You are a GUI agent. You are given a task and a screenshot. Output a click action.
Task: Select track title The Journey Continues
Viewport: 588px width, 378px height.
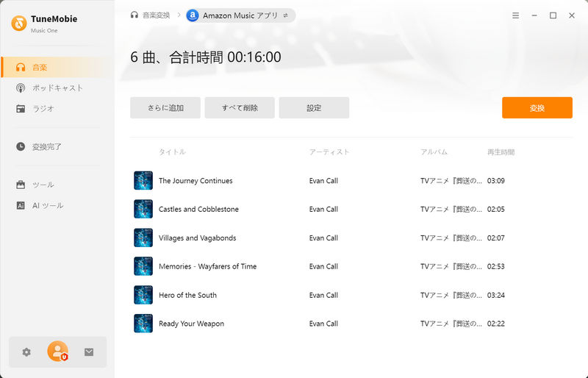(196, 181)
